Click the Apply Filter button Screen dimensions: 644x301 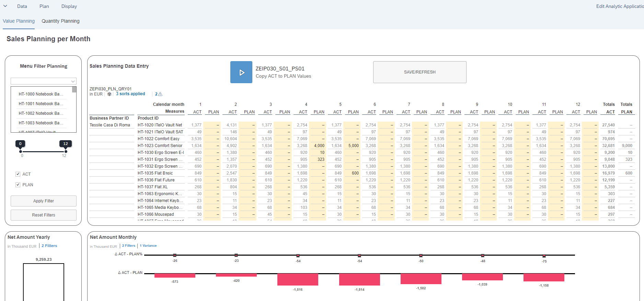coord(44,201)
